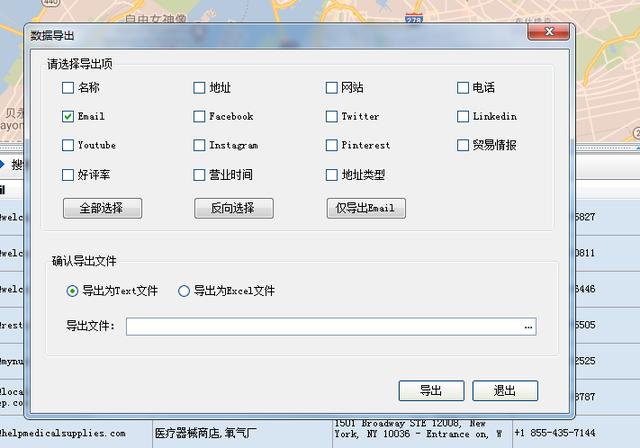Click the 导出 button
The width and height of the screenshot is (640, 448).
[x=431, y=391]
